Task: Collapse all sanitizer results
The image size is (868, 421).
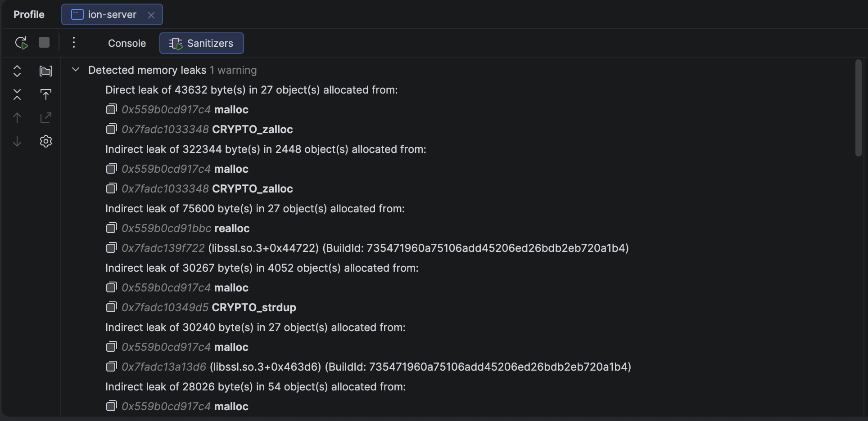Action: pos(17,94)
